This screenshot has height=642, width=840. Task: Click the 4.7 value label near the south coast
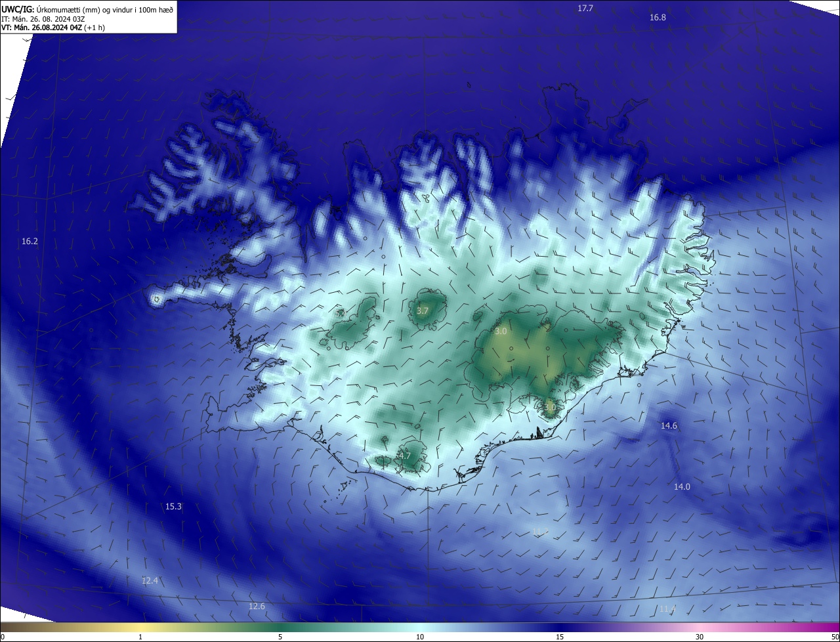coord(405,456)
